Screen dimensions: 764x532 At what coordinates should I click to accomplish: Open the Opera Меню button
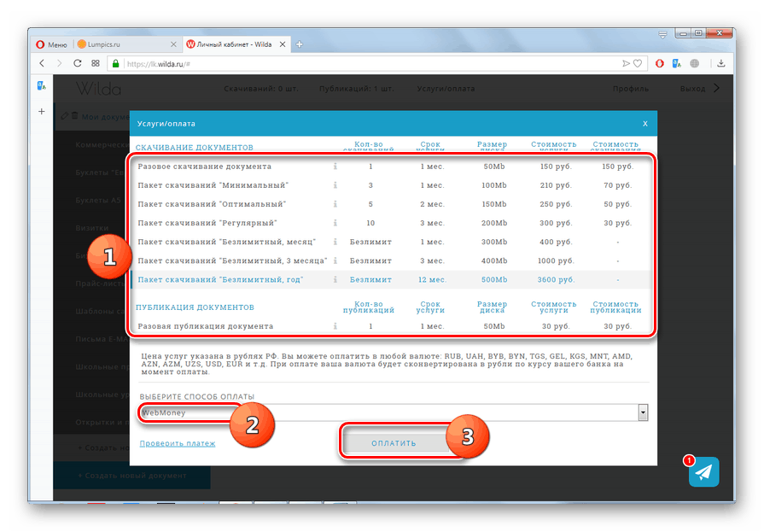tap(52, 44)
